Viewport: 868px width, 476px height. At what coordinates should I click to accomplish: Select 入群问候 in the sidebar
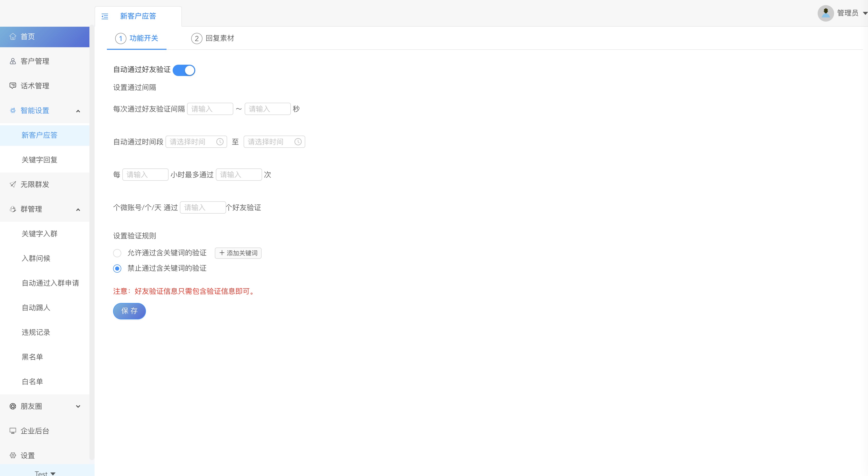pyautogui.click(x=44, y=258)
